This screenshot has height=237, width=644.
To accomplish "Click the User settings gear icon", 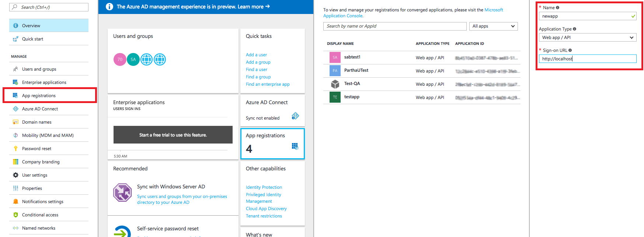I will point(15,175).
